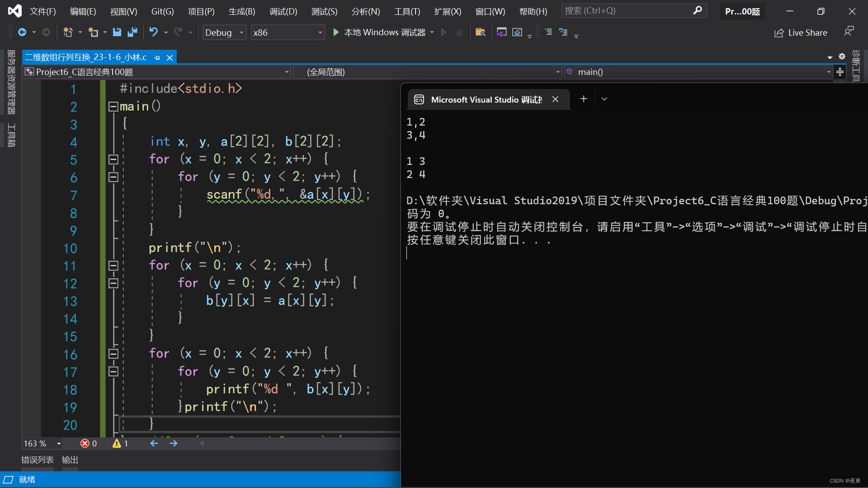Click the warning triangle indicator
The width and height of the screenshot is (868, 488).
[117, 443]
